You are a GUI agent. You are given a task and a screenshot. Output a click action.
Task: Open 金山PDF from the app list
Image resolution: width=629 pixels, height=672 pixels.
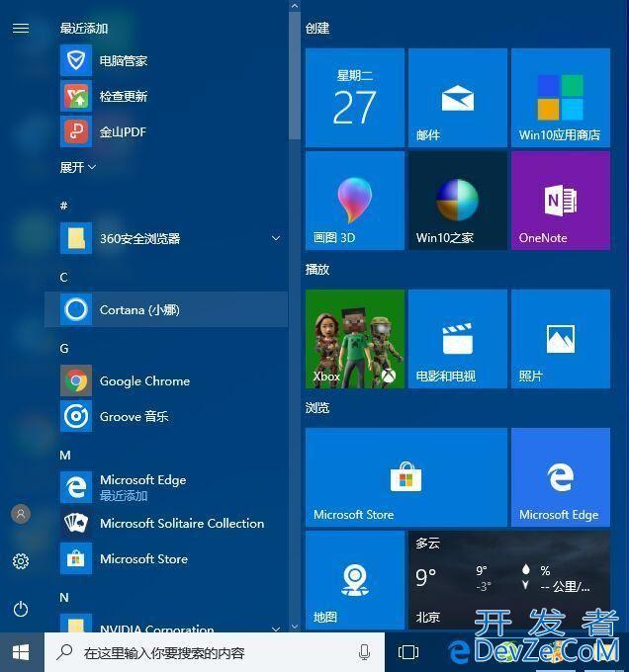166,131
